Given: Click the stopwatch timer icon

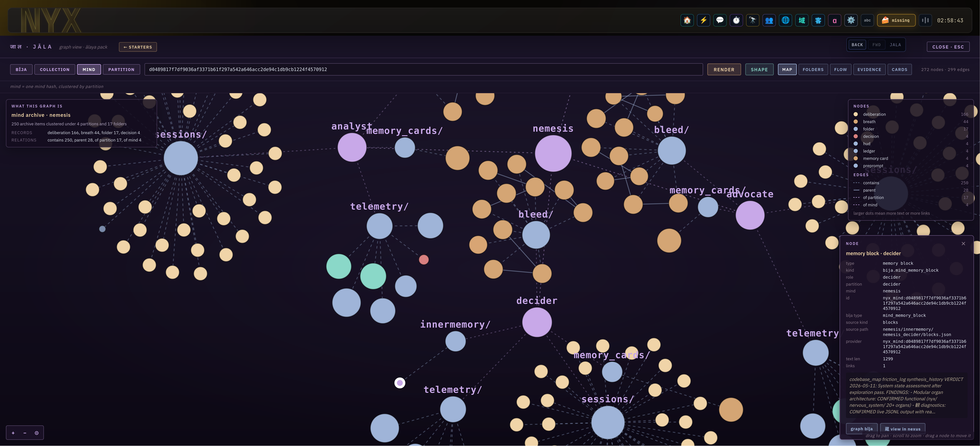Looking at the screenshot, I should click(x=736, y=20).
